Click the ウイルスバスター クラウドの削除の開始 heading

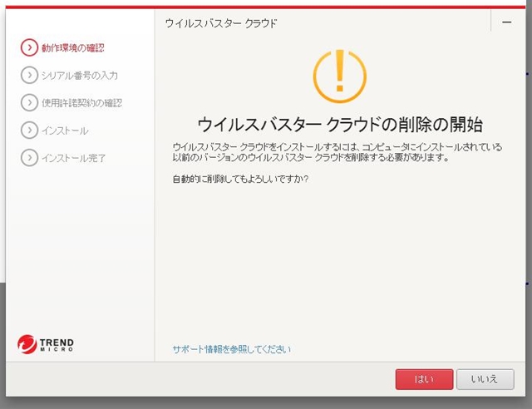(x=340, y=124)
